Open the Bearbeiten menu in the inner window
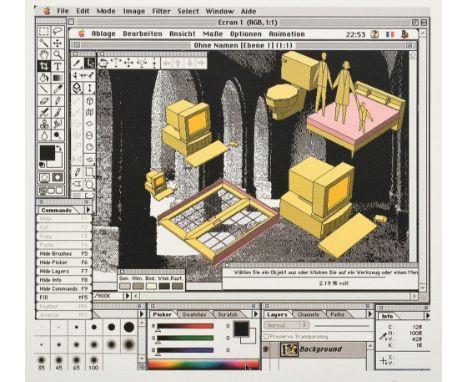Image resolution: width=468 pixels, height=382 pixels. pyautogui.click(x=142, y=34)
